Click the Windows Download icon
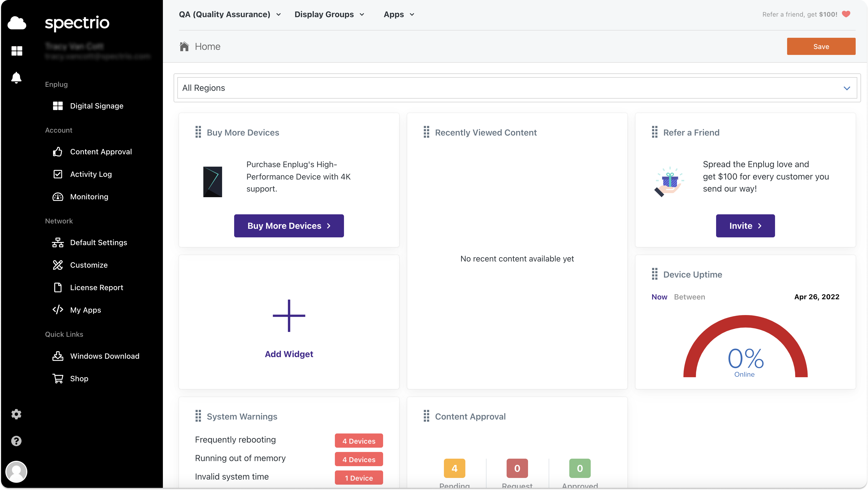This screenshot has width=868, height=490. tap(58, 356)
